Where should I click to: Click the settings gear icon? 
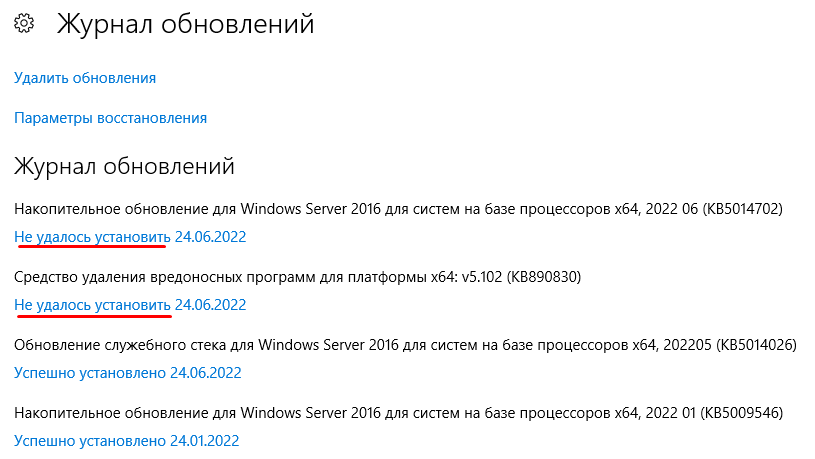[24, 24]
